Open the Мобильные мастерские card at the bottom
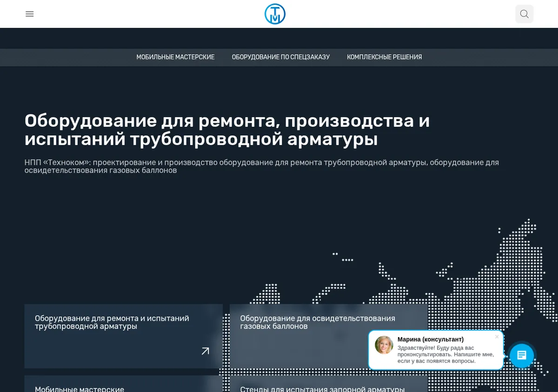This screenshot has width=558, height=392. (123, 384)
